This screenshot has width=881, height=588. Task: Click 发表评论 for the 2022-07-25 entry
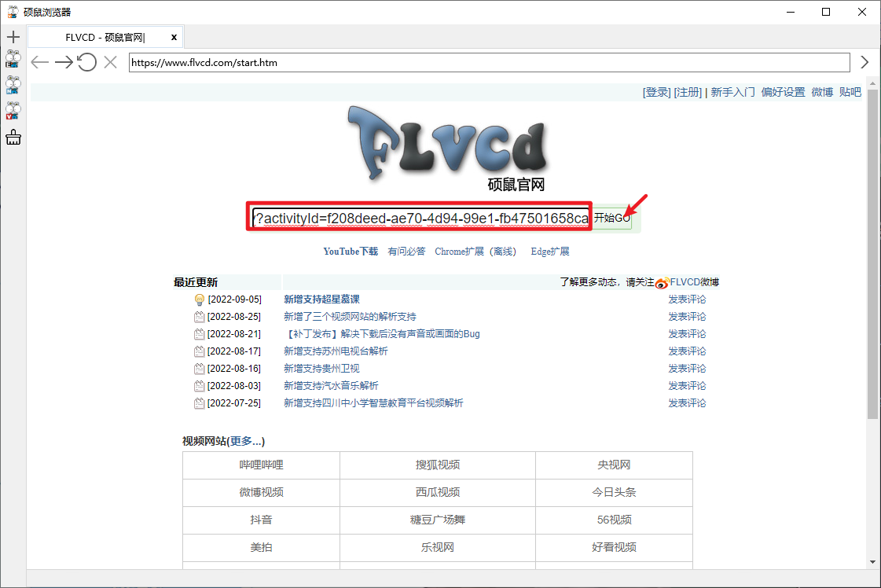click(x=687, y=403)
